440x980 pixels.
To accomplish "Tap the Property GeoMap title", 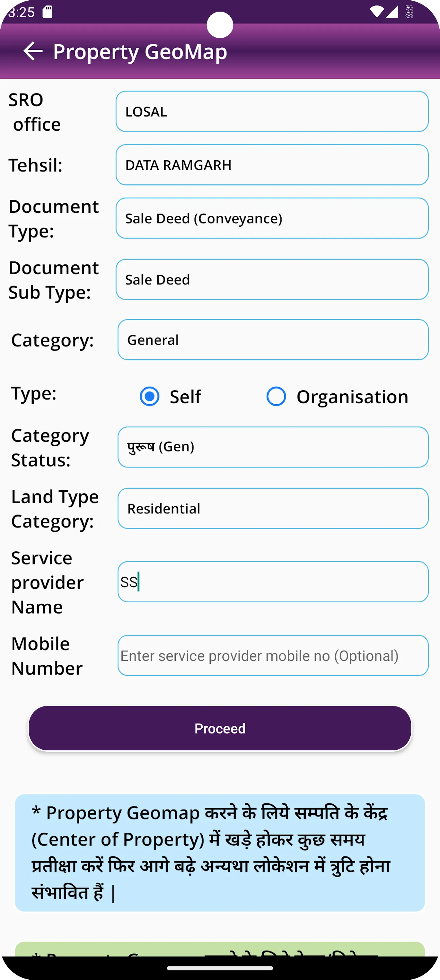I will pos(140,52).
